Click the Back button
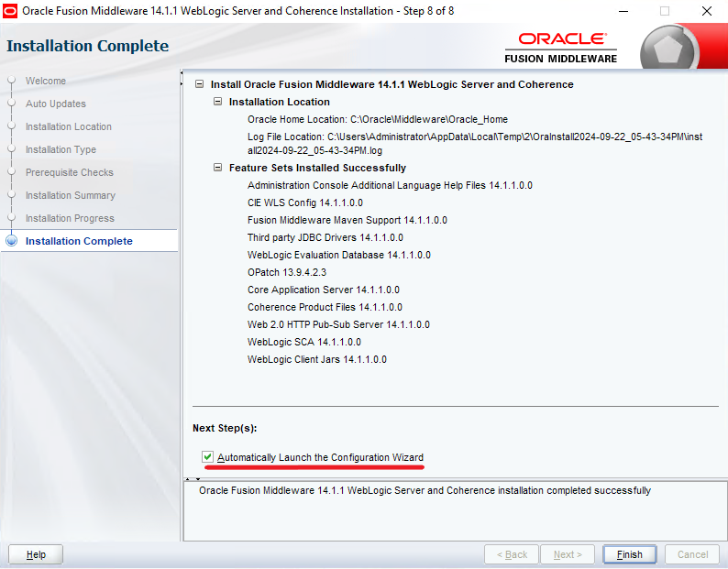 click(512, 554)
